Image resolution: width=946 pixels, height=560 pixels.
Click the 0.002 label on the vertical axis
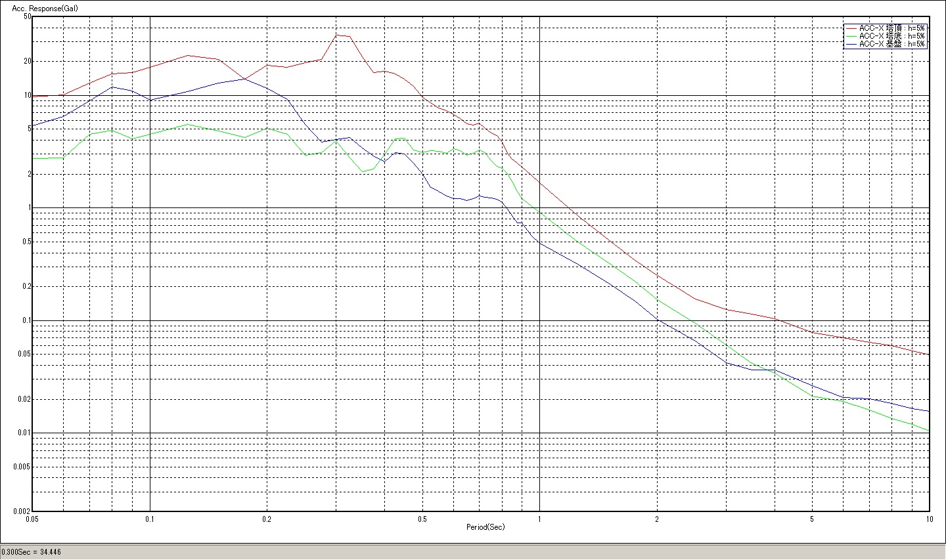[x=23, y=511]
